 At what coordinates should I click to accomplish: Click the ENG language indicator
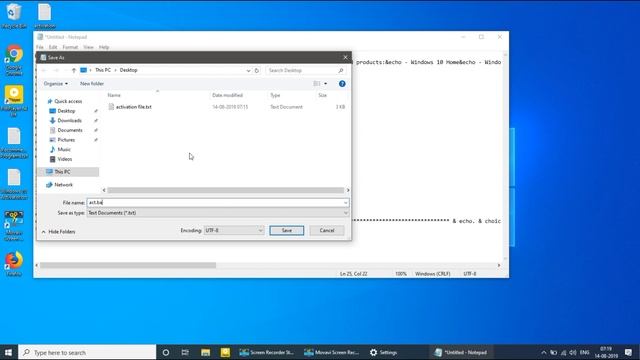(584, 352)
